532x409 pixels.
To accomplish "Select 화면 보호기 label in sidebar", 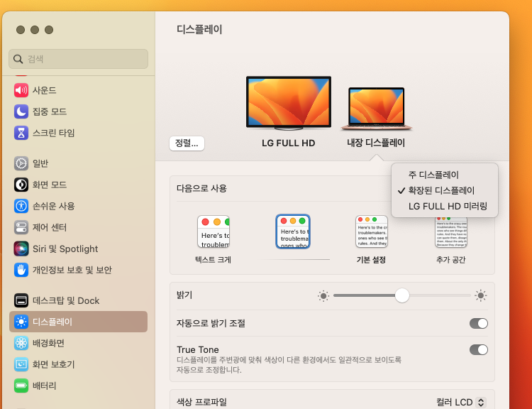I will (x=54, y=364).
